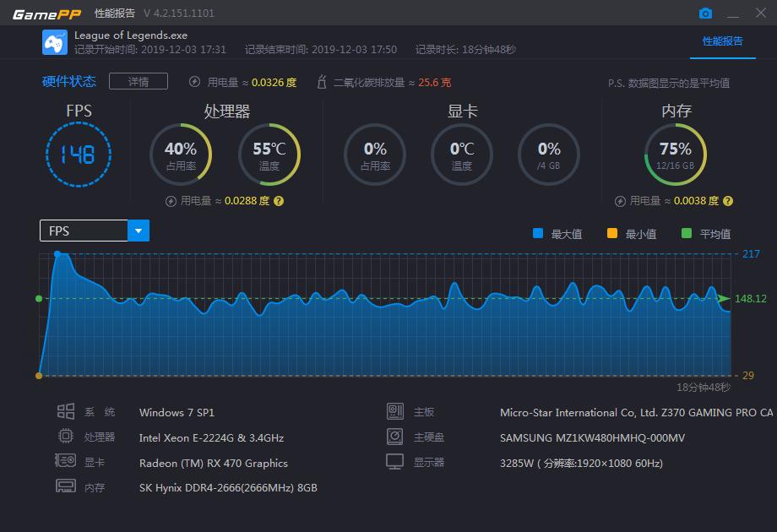The image size is (777, 532).
Task: Click the CPU temperature 55°C gauge
Action: coord(269,155)
